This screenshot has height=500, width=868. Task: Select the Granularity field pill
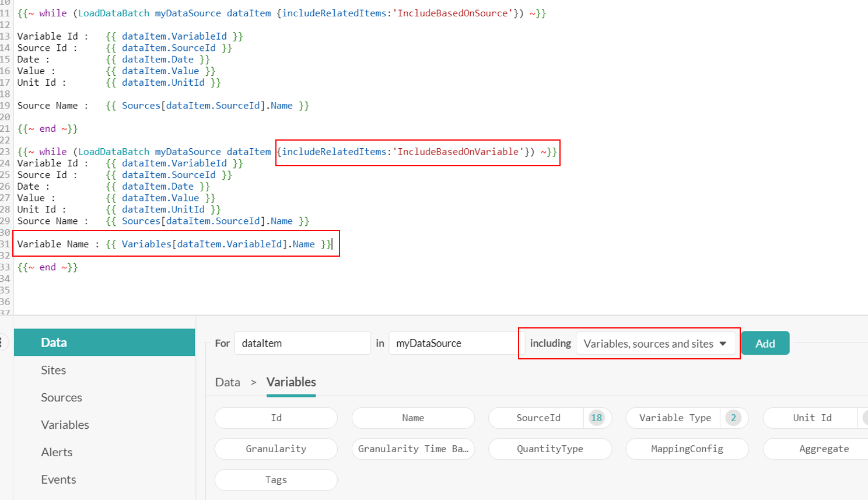point(275,449)
